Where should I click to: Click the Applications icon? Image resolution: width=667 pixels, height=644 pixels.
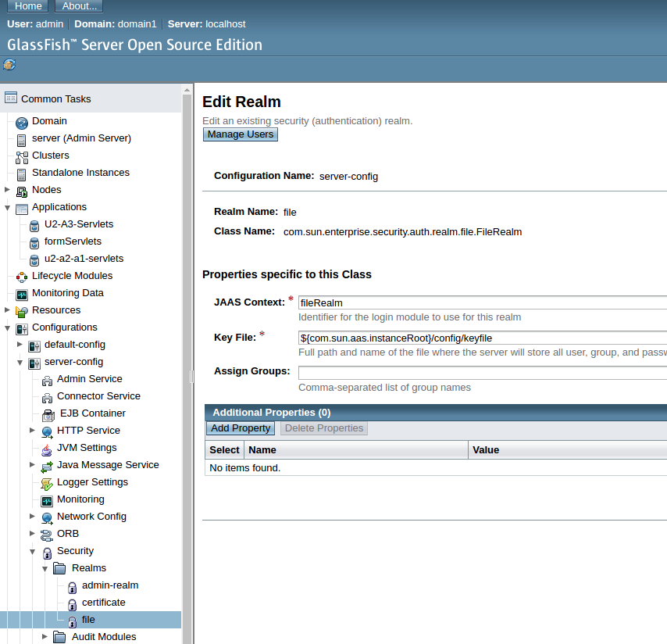22,209
